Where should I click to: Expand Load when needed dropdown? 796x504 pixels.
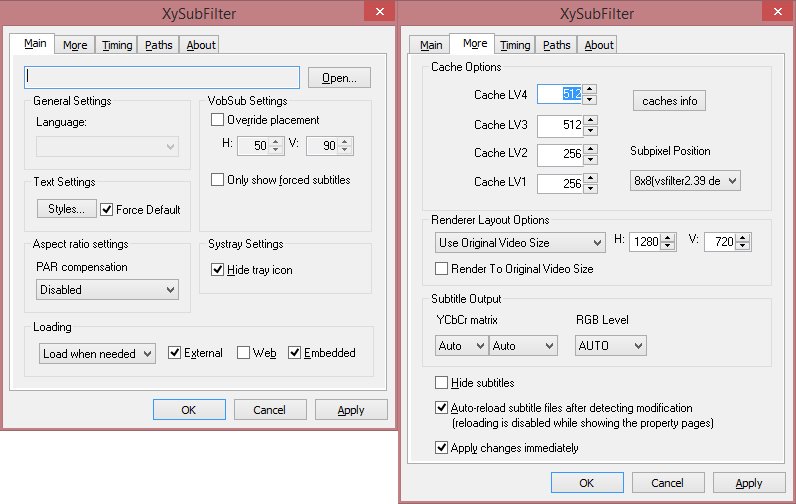97,354
